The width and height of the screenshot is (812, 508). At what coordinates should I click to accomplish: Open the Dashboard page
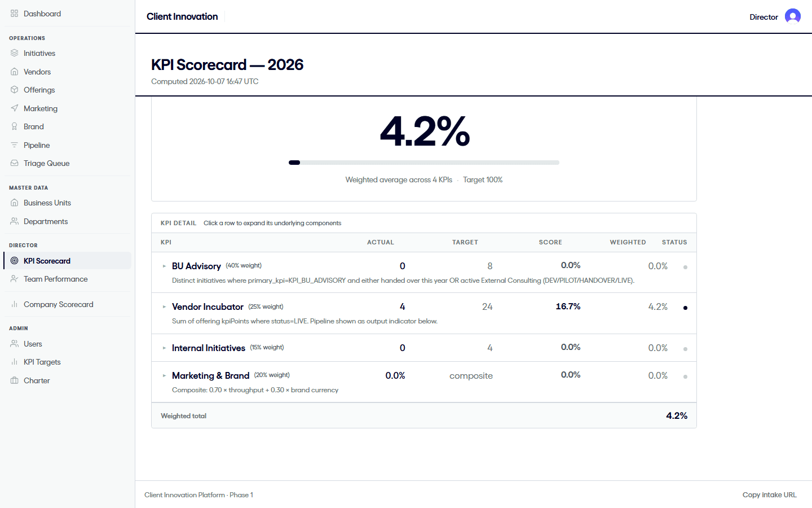pos(67,14)
